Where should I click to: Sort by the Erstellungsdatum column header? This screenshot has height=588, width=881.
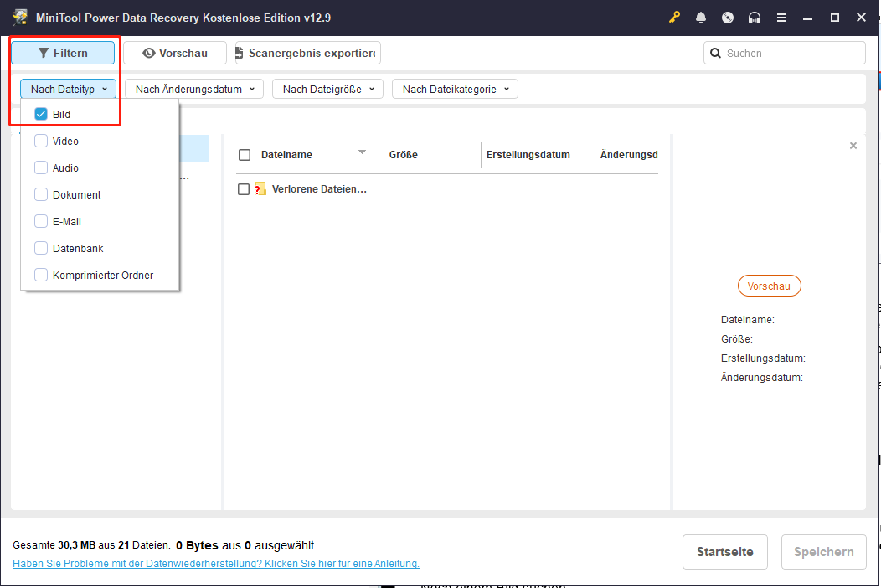tap(528, 155)
